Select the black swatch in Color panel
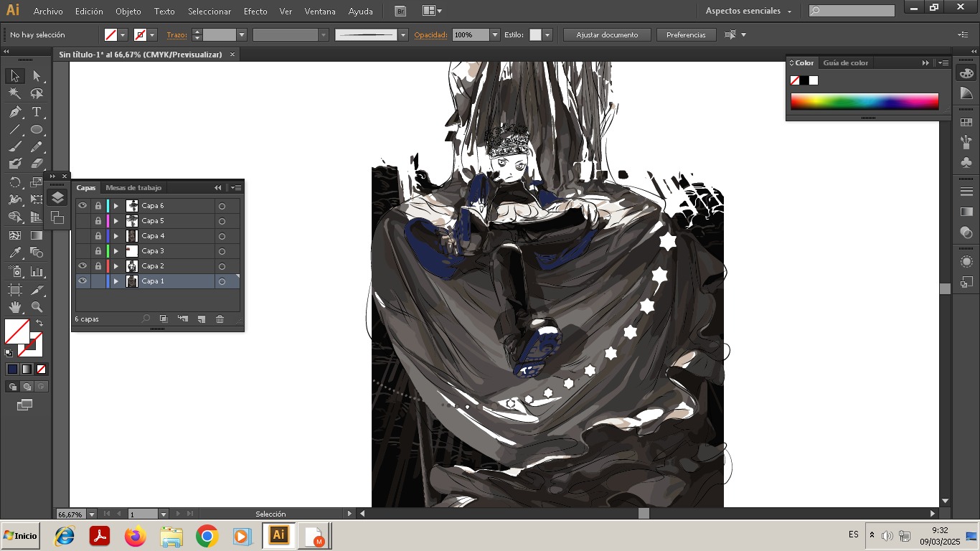Screen dimensions: 980x551 click(x=804, y=80)
